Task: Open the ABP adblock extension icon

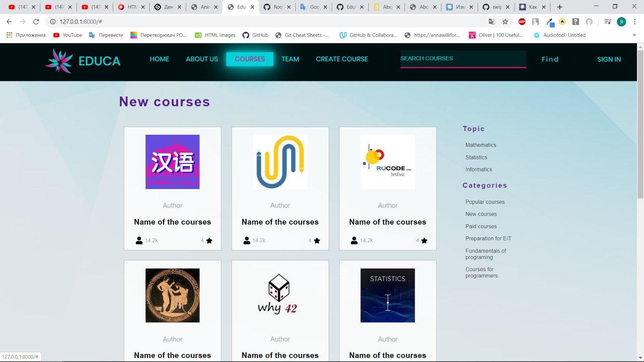Action: [x=522, y=22]
